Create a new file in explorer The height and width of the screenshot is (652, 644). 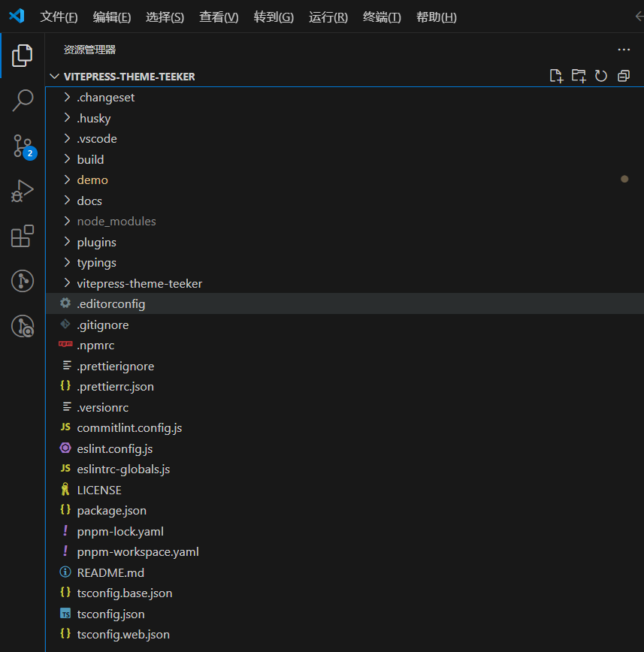pyautogui.click(x=556, y=76)
